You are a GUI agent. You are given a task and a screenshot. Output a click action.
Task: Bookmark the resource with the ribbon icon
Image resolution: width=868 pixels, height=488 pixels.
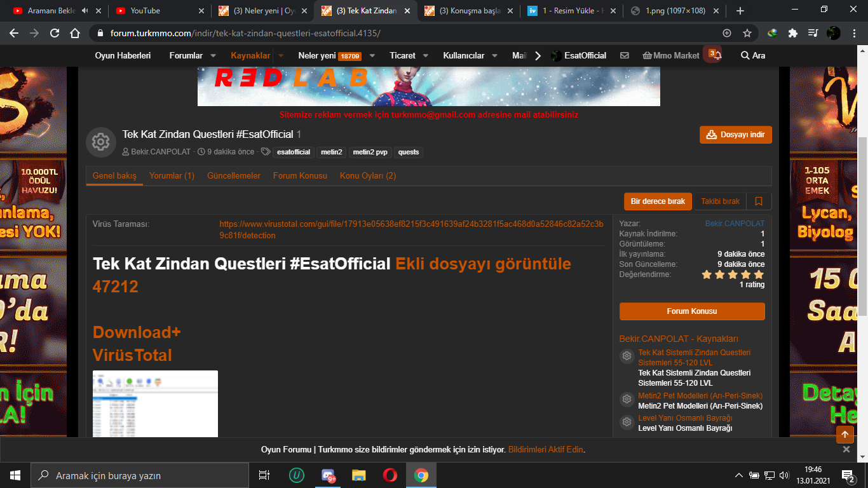(759, 201)
